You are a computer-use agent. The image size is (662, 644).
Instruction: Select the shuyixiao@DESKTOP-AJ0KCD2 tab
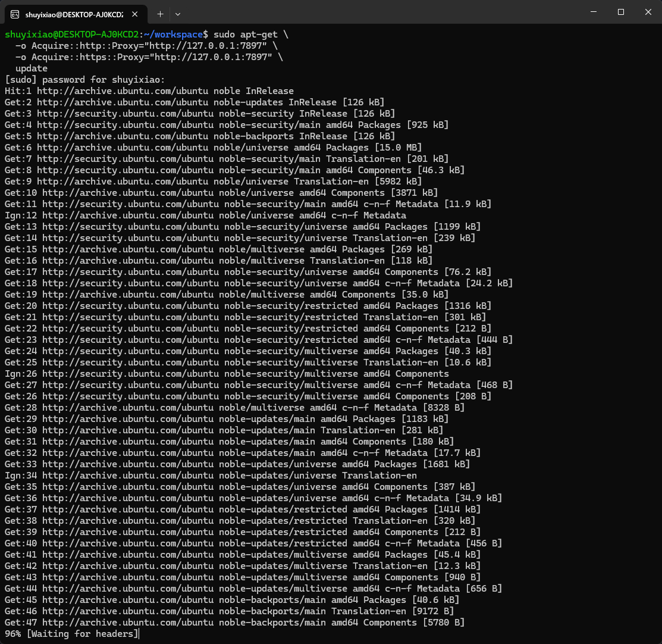pos(76,14)
